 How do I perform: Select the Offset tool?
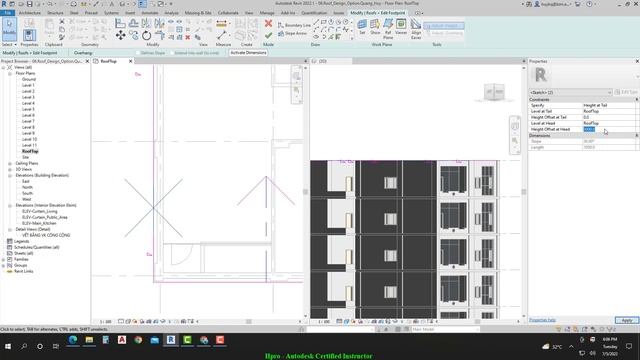pyautogui.click(x=133, y=23)
